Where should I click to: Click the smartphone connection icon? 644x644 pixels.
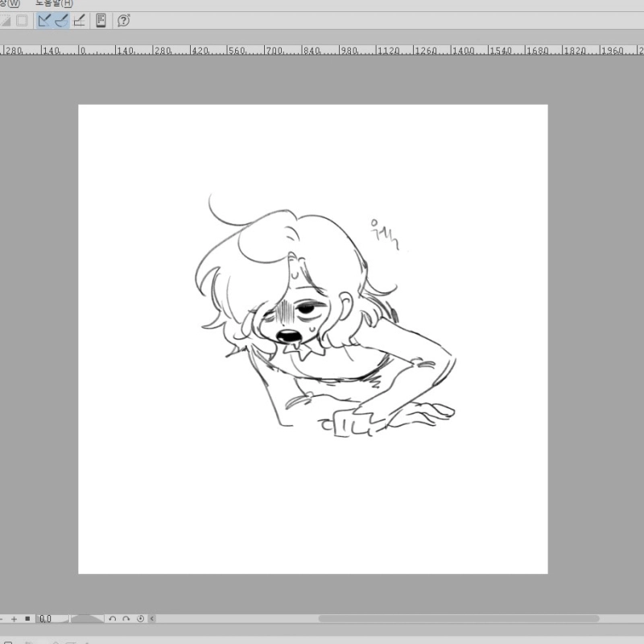coord(101,21)
